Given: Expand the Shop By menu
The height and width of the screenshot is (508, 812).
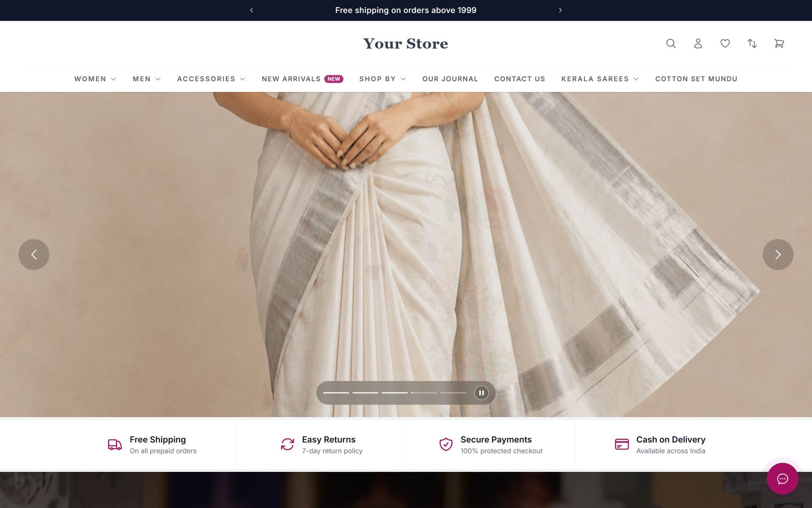Looking at the screenshot, I should coord(382,79).
